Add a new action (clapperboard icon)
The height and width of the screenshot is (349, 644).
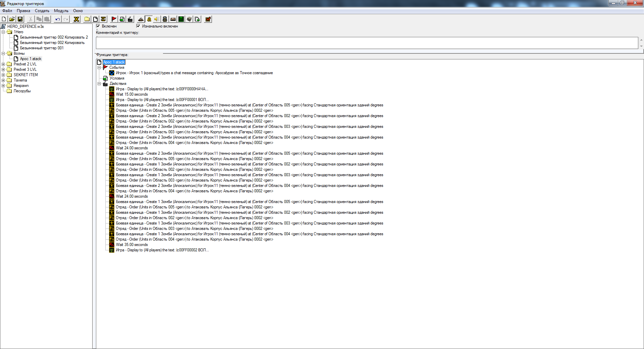pos(130,19)
